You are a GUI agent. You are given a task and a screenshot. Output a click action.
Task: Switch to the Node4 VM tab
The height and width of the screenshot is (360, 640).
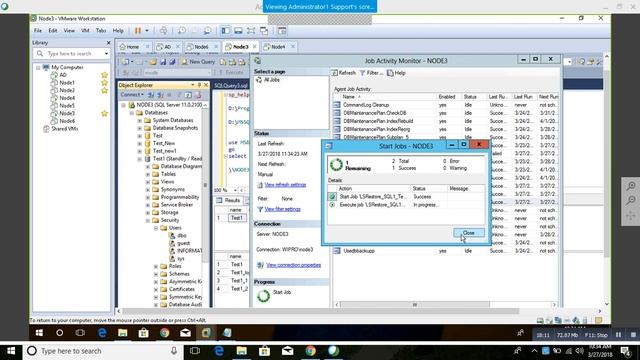point(278,47)
